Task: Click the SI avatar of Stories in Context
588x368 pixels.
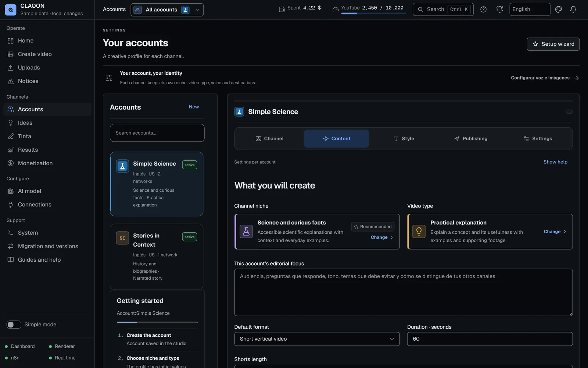Action: click(122, 238)
